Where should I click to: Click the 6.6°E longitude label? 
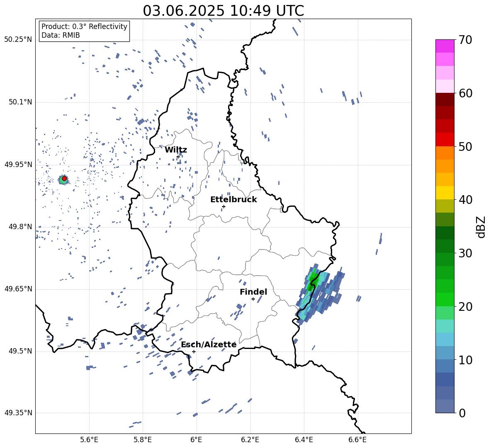click(x=357, y=440)
